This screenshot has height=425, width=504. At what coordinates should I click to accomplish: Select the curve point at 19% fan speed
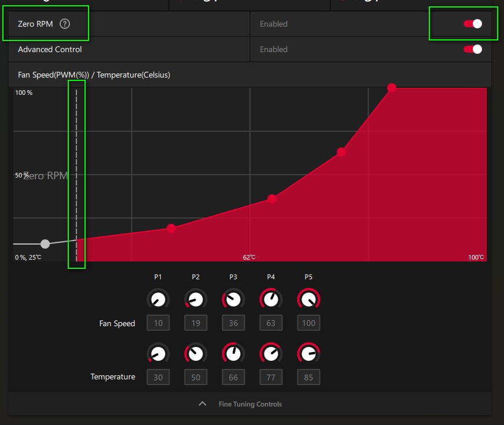[x=171, y=228]
